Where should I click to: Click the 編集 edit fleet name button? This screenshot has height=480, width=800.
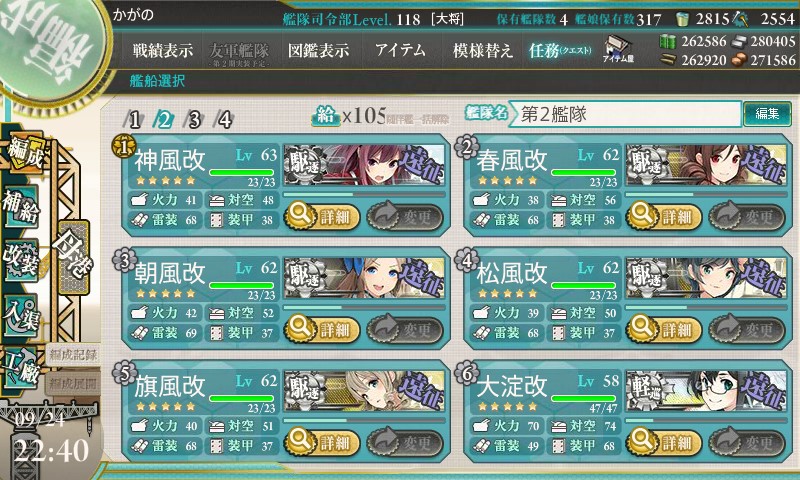[x=767, y=113]
